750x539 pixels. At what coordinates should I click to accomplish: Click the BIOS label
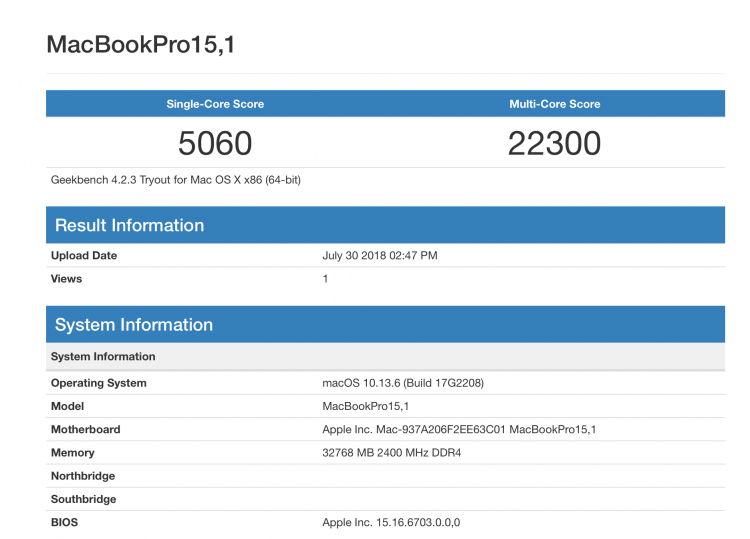click(64, 522)
